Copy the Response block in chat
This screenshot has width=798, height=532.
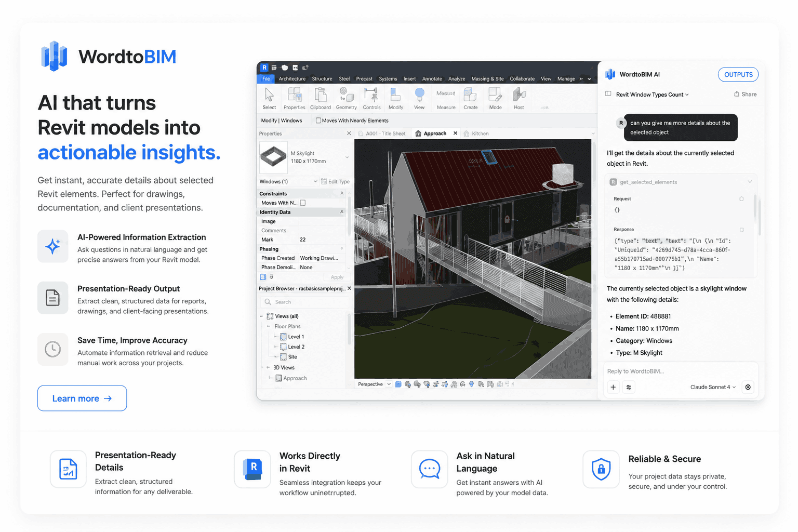[x=741, y=229]
